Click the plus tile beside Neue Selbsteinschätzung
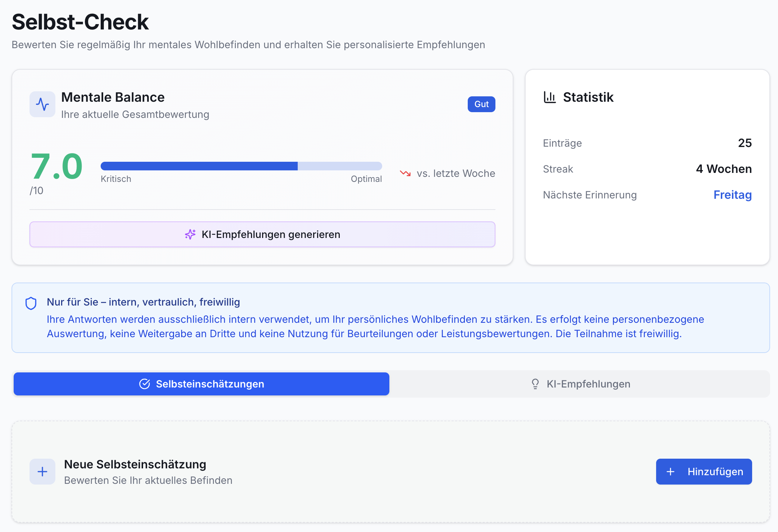This screenshot has height=532, width=778. (x=42, y=472)
